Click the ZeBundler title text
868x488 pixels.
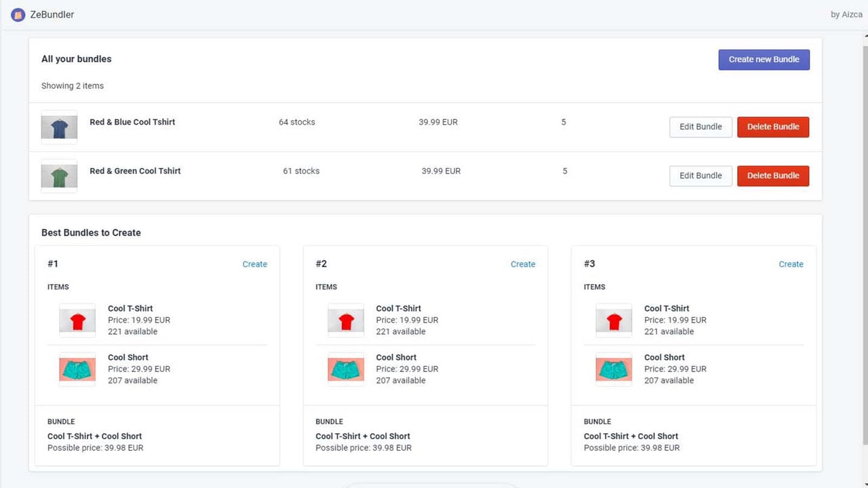tap(52, 14)
